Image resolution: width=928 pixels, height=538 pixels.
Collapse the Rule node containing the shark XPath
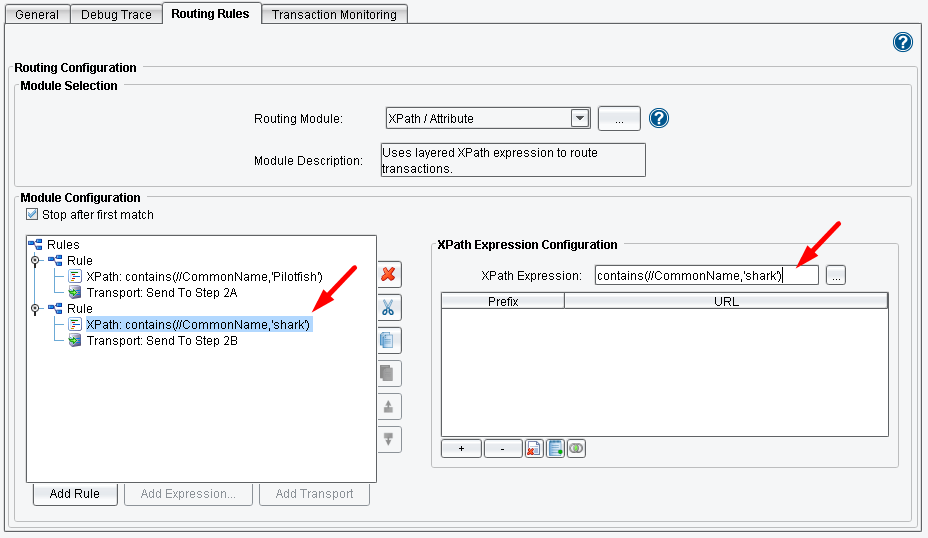(35, 308)
